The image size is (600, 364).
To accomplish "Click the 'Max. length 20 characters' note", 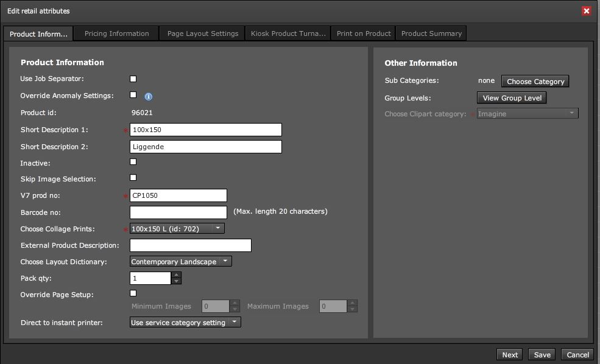I will click(280, 211).
